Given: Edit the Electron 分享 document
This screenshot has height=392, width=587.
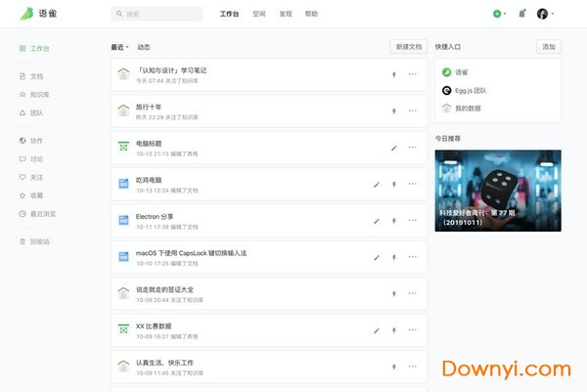Looking at the screenshot, I should [x=377, y=221].
